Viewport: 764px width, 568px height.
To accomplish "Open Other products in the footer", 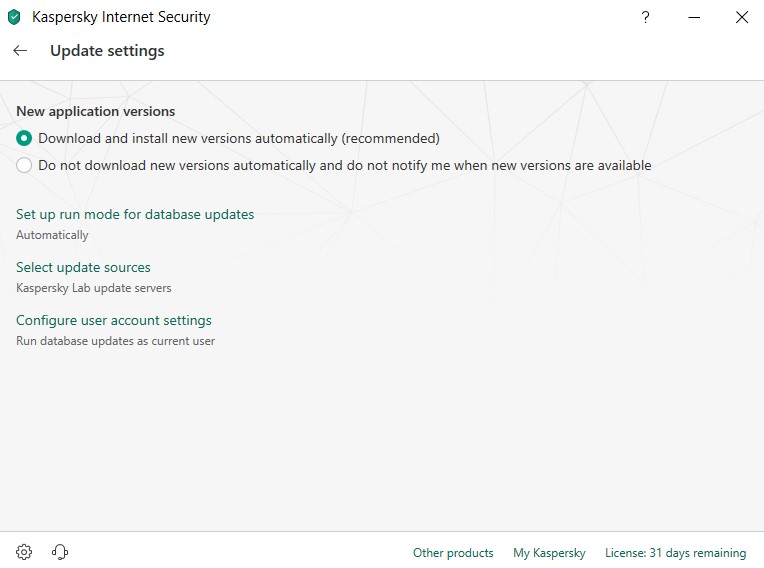I will coord(453,553).
